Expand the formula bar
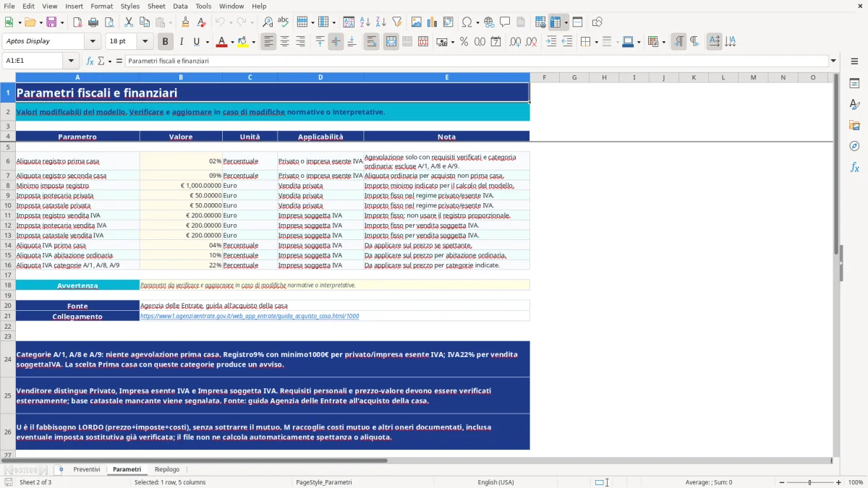868x488 pixels. 833,61
